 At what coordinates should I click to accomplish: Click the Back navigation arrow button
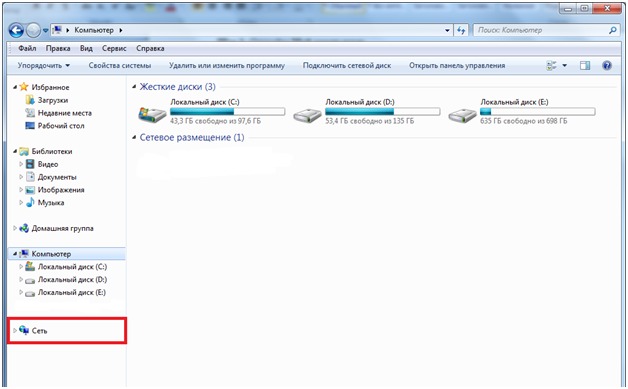[16, 30]
